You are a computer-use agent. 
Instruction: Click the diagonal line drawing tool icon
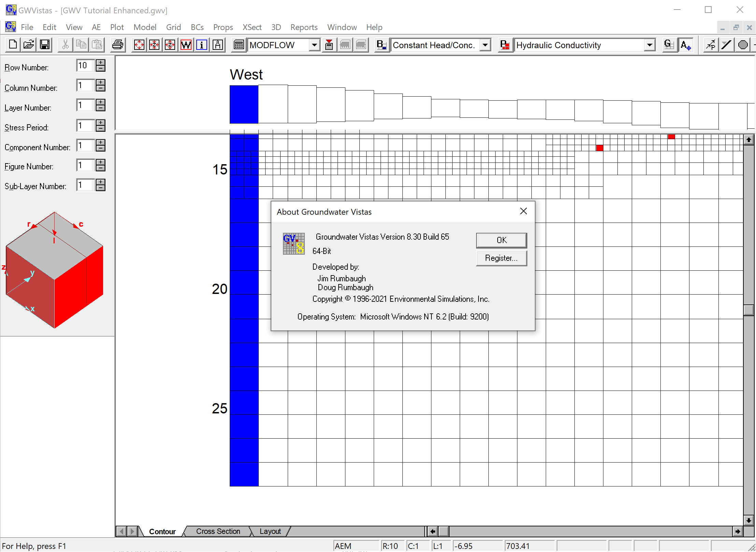coord(727,45)
